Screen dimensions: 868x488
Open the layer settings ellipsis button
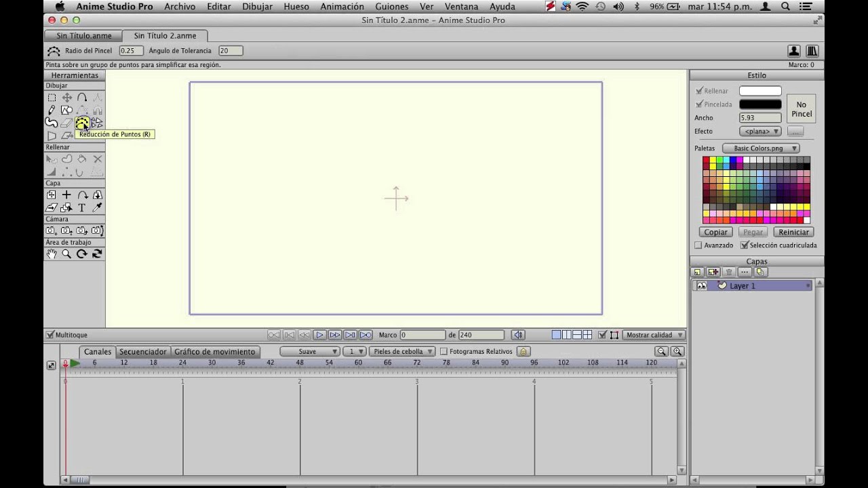(x=745, y=272)
